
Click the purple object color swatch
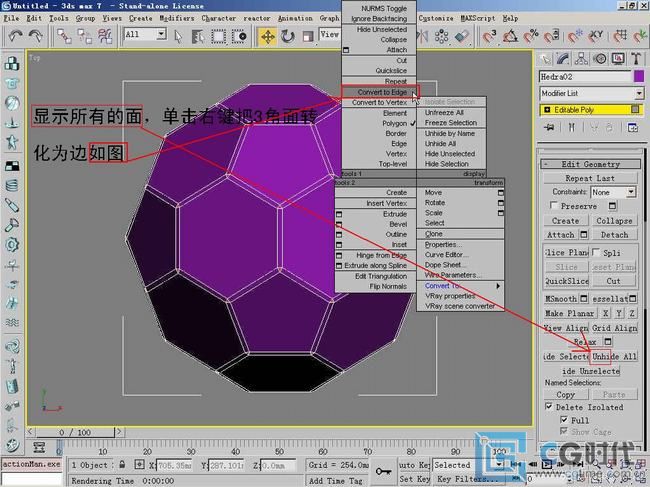point(639,76)
